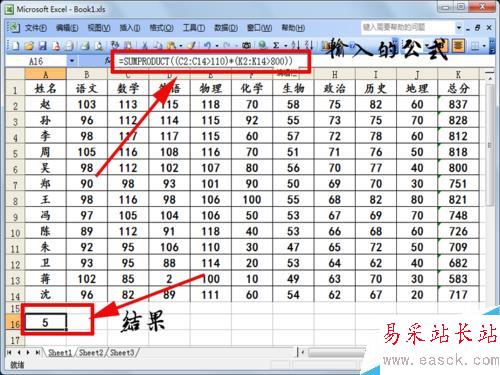Open the Borders style dropdown arrow
The width and height of the screenshot is (500, 375).
(484, 46)
